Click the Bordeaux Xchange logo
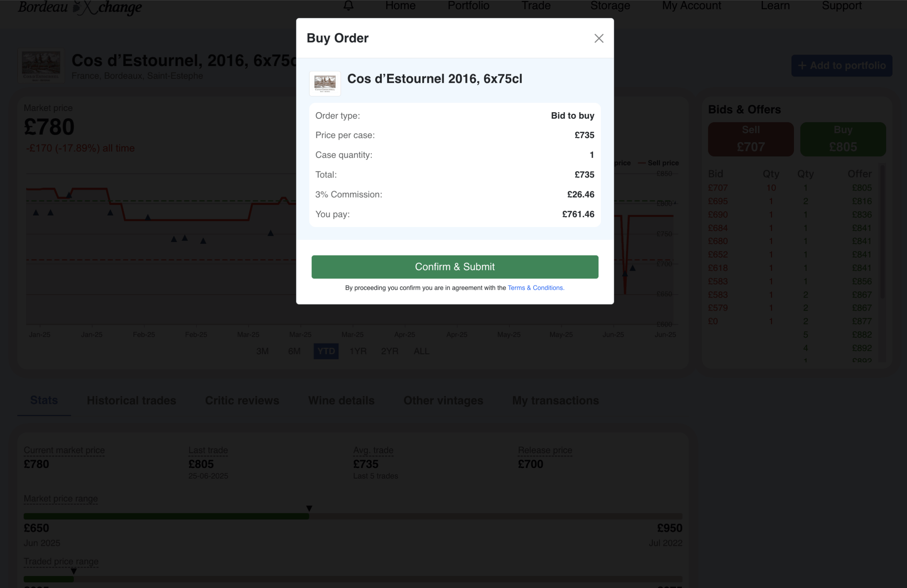The height and width of the screenshot is (588, 907). point(80,7)
